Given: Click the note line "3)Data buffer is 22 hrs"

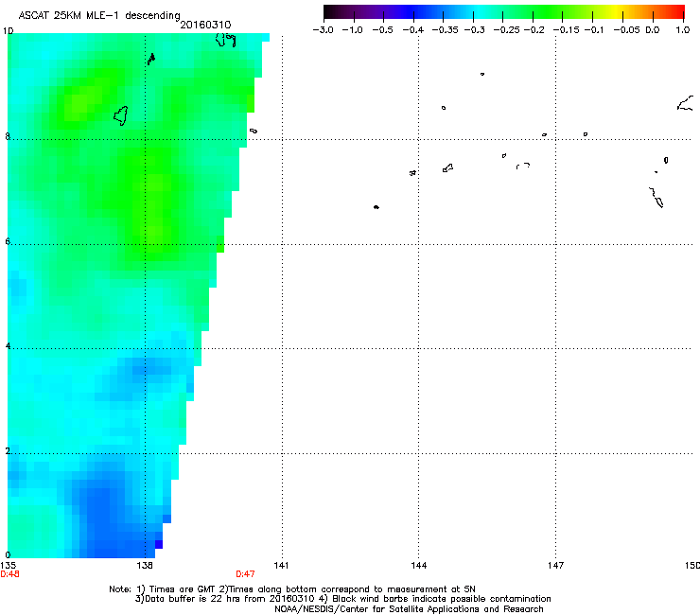Looking at the screenshot, I should tap(342, 599).
